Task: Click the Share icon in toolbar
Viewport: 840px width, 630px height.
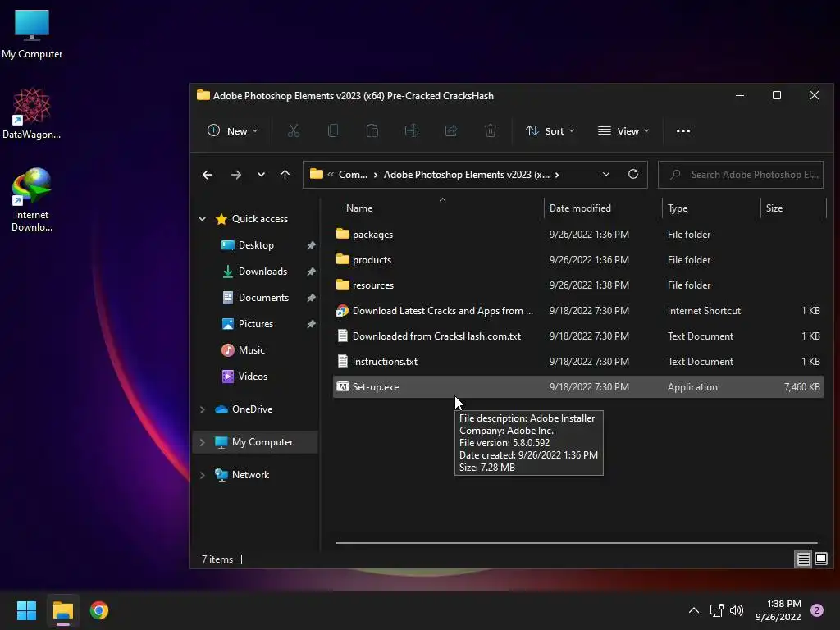Action: 451,130
